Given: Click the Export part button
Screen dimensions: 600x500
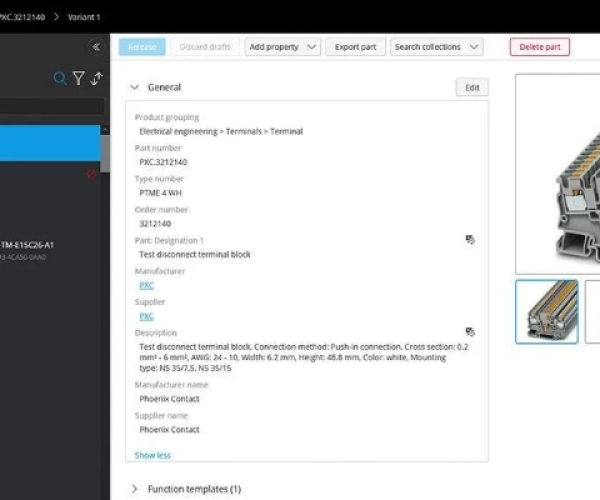Looking at the screenshot, I should (355, 47).
